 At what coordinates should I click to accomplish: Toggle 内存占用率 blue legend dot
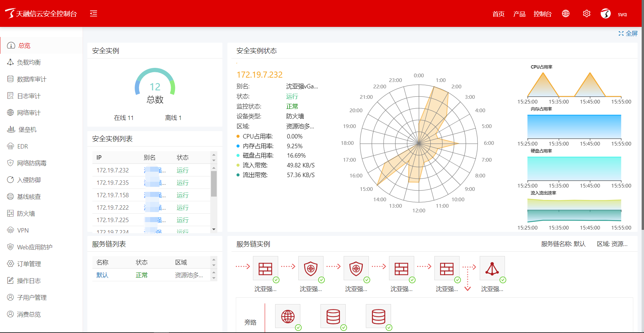click(238, 146)
